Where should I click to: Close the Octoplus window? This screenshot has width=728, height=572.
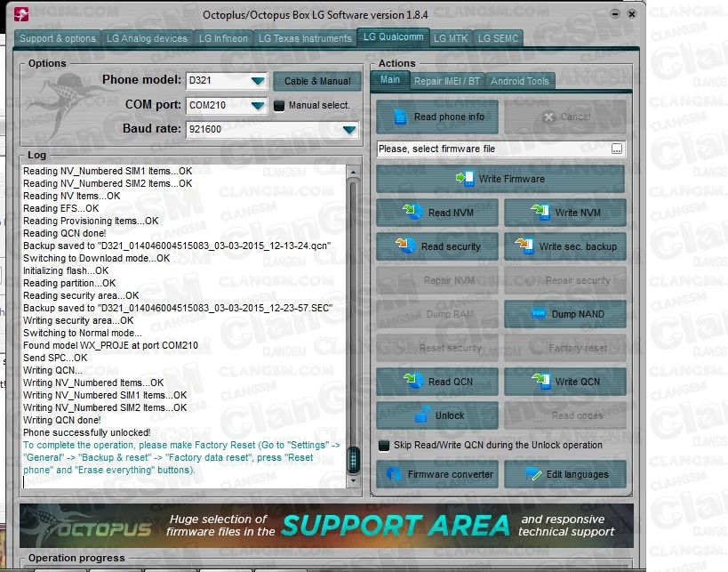pos(631,14)
